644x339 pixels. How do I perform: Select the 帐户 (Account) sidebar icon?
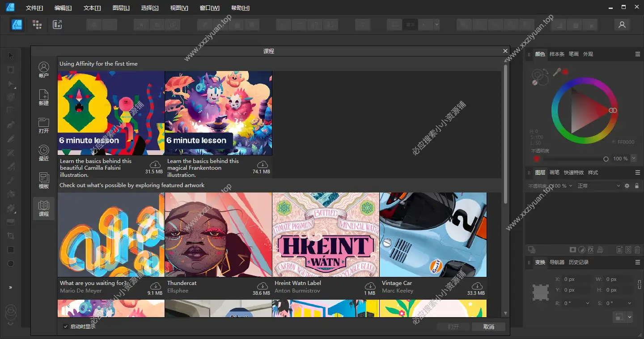[x=43, y=70]
